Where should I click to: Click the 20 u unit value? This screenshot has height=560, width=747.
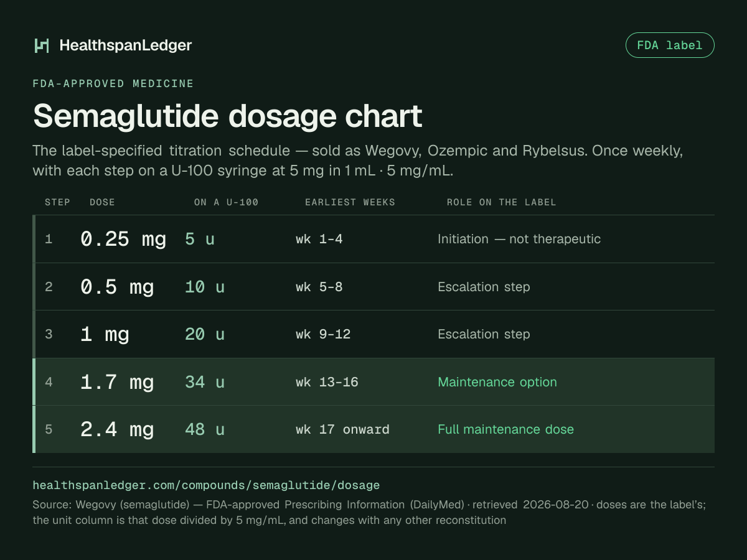(x=205, y=334)
